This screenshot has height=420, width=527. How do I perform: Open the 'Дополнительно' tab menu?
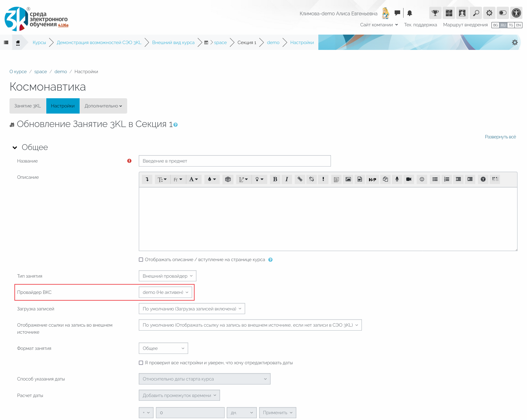(x=103, y=106)
